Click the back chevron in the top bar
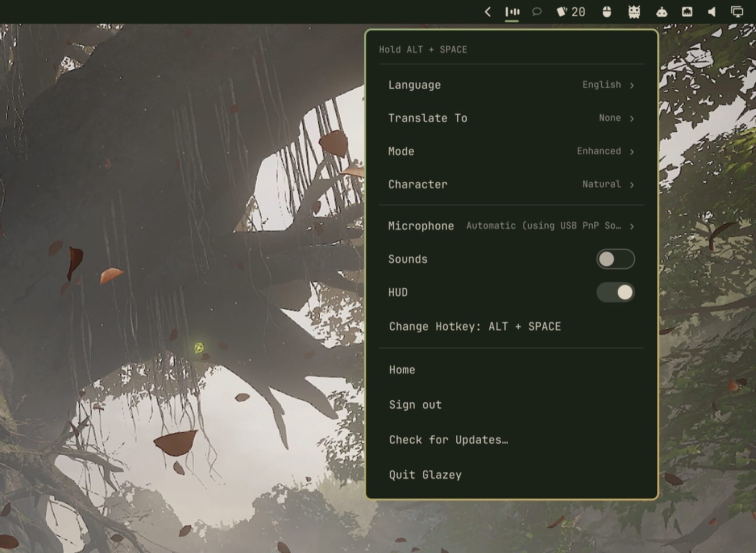The width and height of the screenshot is (756, 553). coord(488,12)
